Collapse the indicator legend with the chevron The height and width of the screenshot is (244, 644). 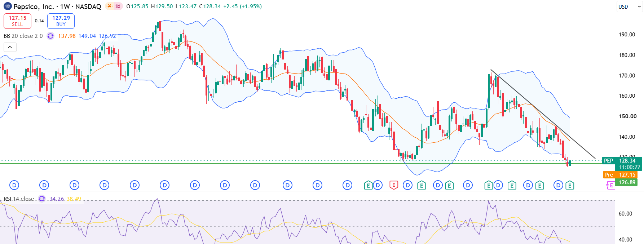[x=10, y=47]
